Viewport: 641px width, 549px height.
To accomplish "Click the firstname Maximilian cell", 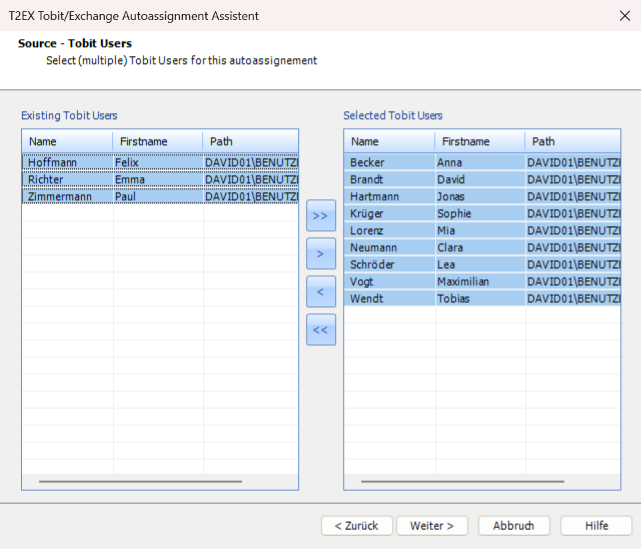I will pyautogui.click(x=480, y=282).
